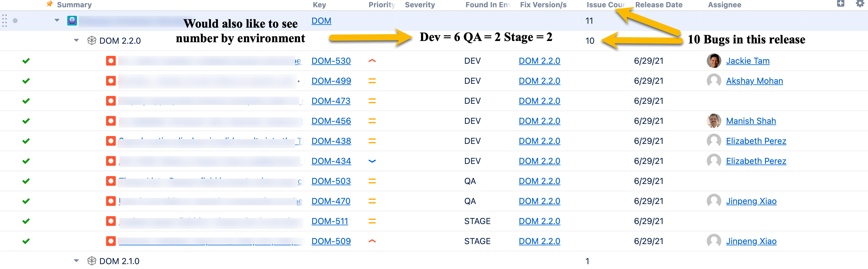This screenshot has height=269, width=868.
Task: Click the drag handle on the DOM row
Action: (4, 21)
